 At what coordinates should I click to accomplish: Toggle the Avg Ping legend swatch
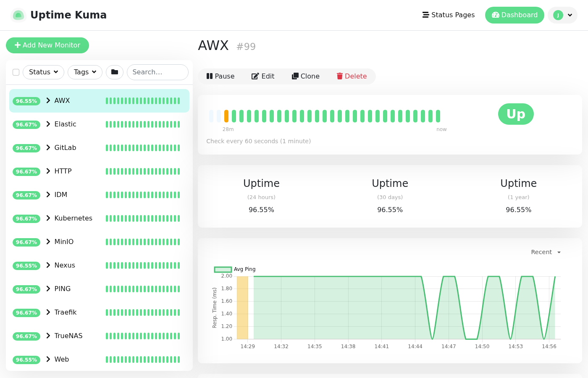click(223, 269)
